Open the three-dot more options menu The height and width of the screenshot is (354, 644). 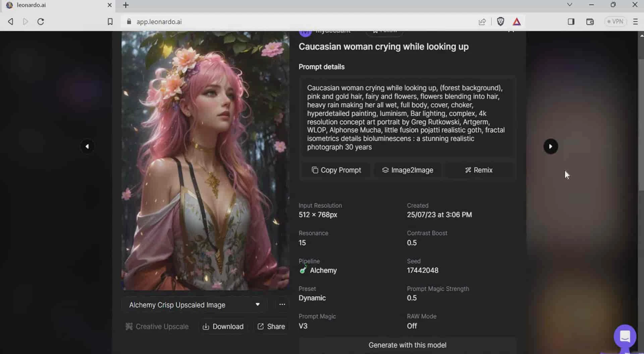[282, 304]
